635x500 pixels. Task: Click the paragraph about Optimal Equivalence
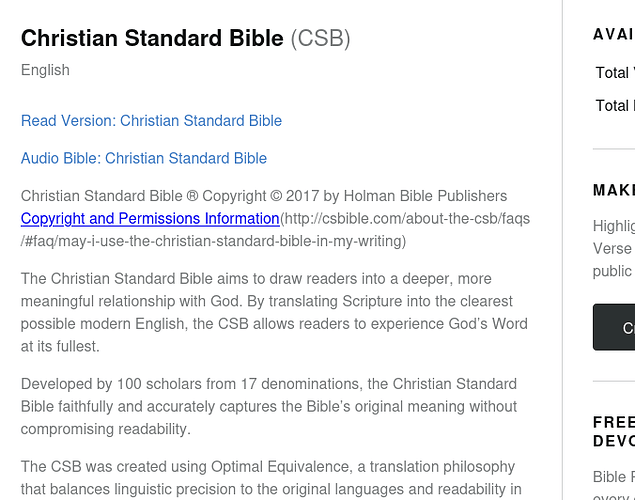[271, 479]
